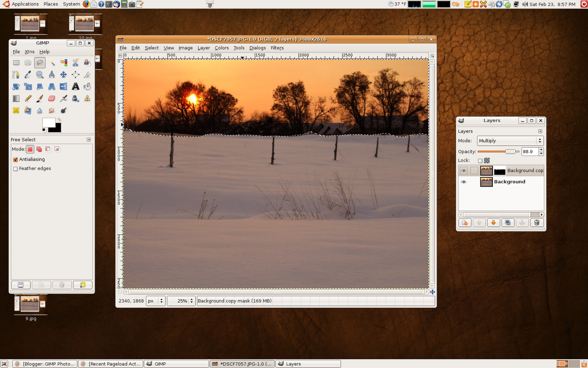Enable the Feather edges checkbox

[15, 169]
